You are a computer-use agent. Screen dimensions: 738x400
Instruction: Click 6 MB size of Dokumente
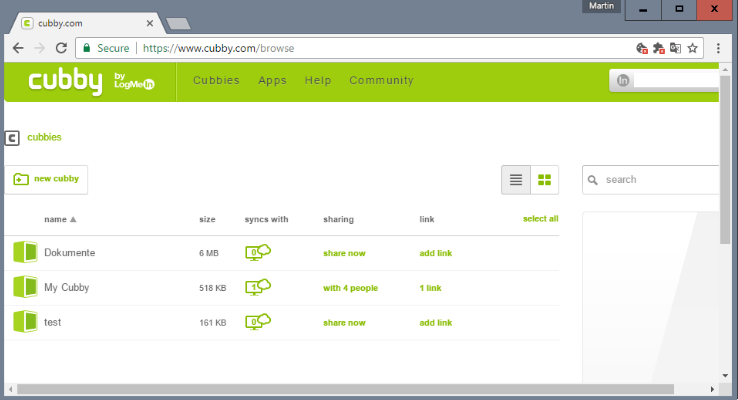pos(209,253)
